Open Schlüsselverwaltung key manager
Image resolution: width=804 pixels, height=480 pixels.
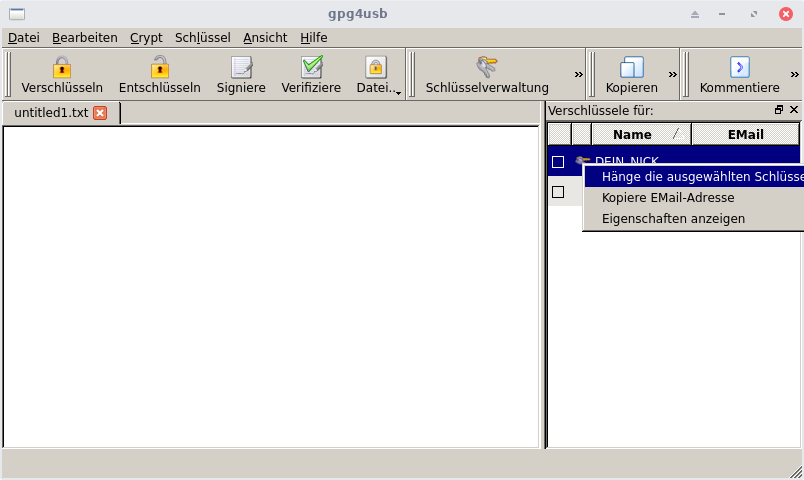[487, 75]
